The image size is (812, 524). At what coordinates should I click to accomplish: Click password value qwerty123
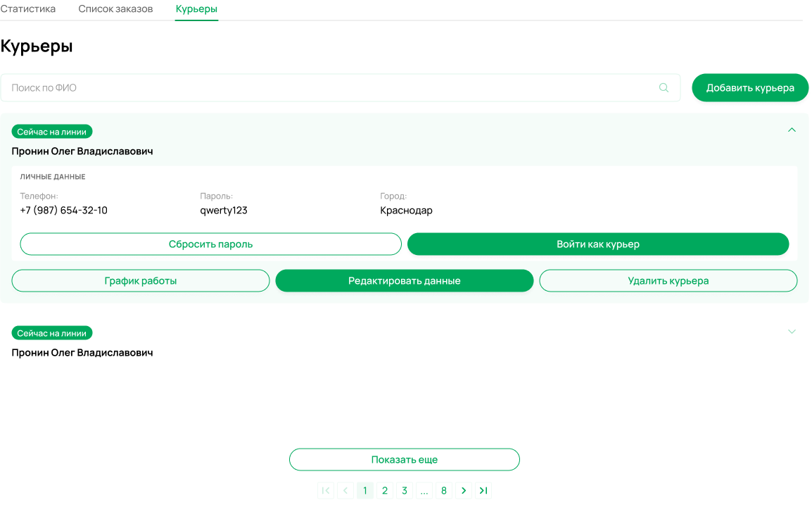tap(224, 211)
